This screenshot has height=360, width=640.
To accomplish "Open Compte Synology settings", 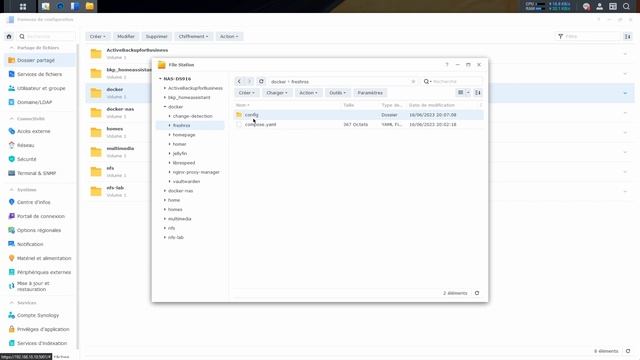I will [x=40, y=315].
